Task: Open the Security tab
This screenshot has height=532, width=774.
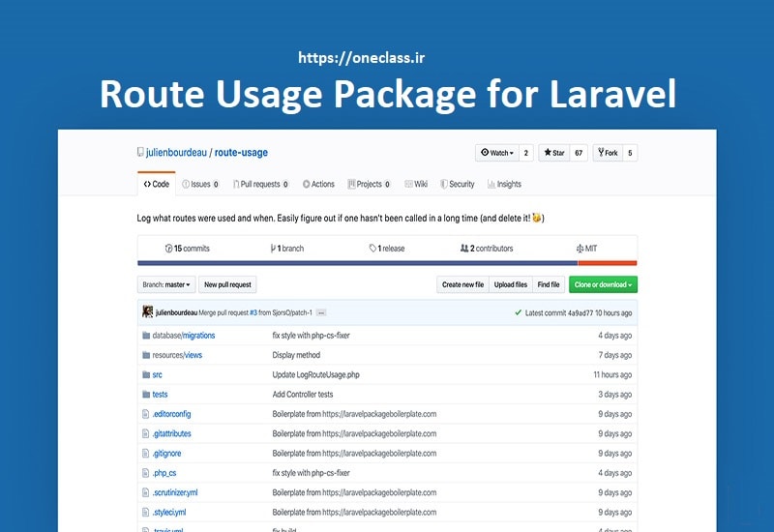Action: tap(457, 184)
